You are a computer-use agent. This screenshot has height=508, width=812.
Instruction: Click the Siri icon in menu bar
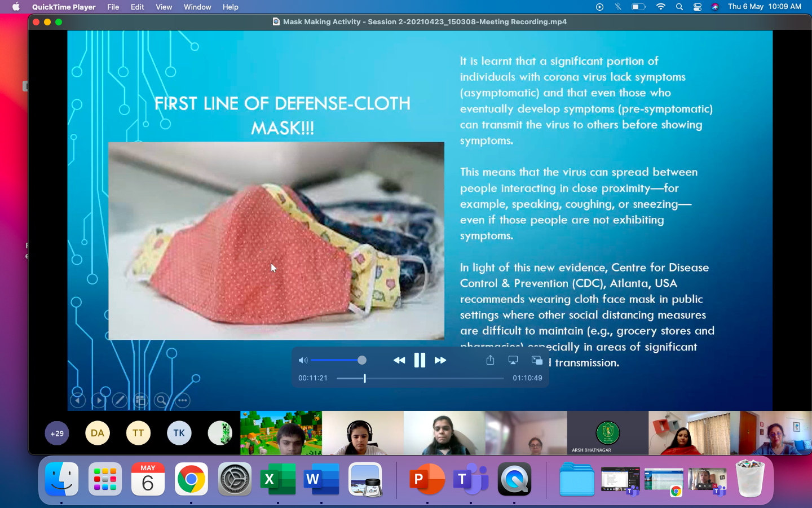(x=715, y=7)
